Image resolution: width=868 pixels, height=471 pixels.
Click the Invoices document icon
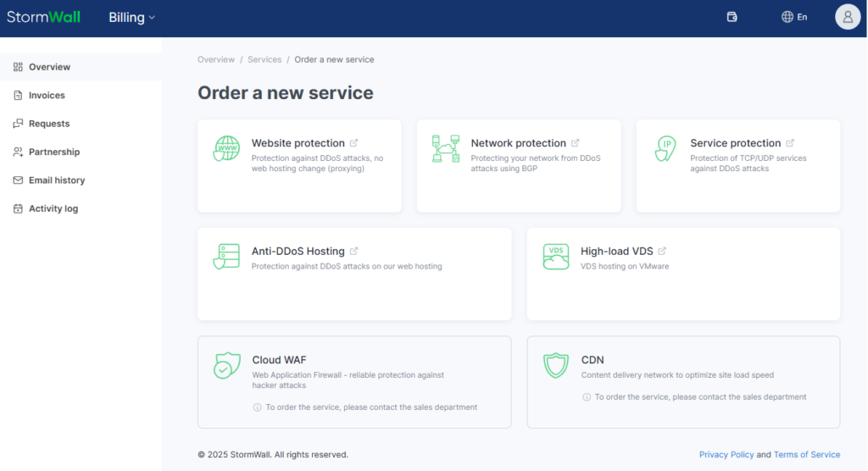(18, 95)
